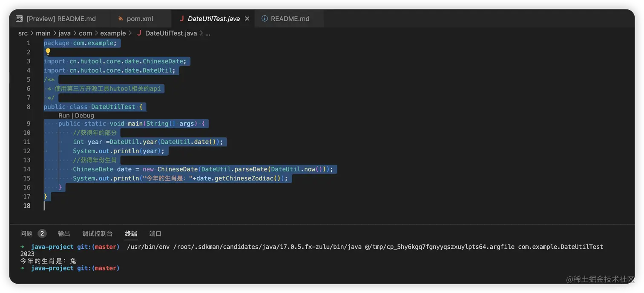Select main in the breadcrumb path
The image size is (644, 293).
pos(43,33)
